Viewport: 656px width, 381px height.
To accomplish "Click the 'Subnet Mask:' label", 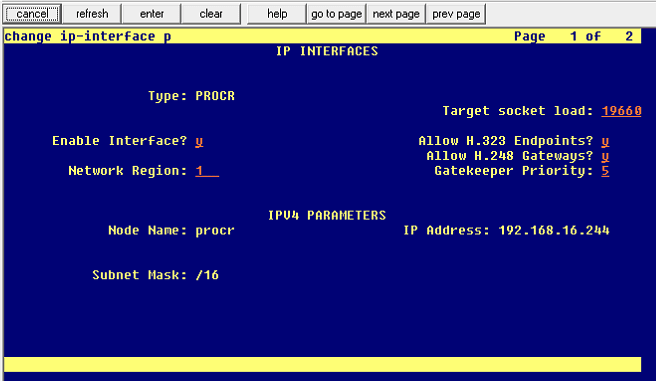I will [x=140, y=275].
